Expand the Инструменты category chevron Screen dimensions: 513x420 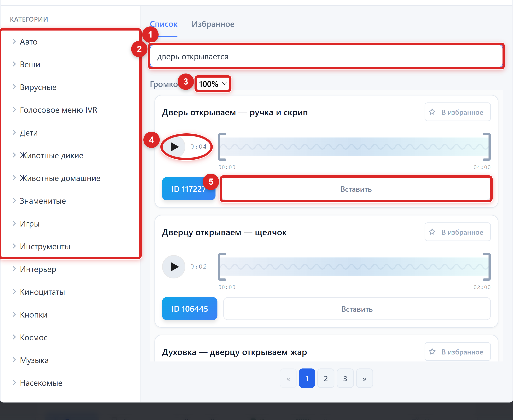[14, 246]
